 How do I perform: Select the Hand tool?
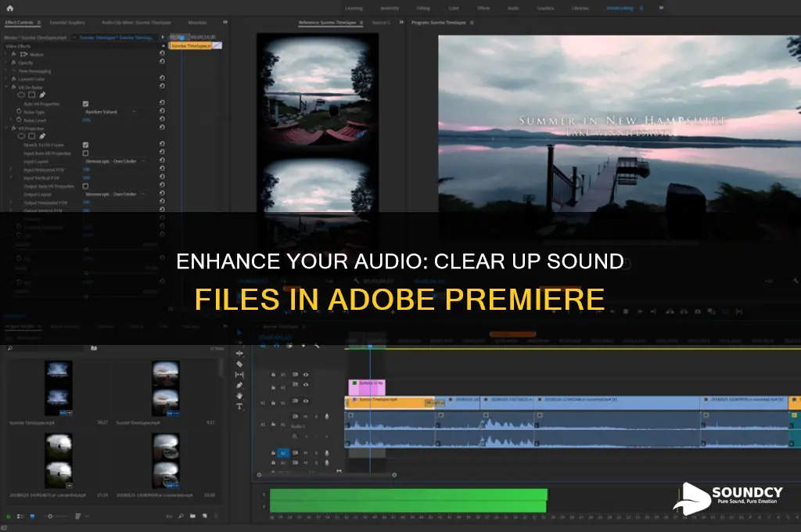click(x=239, y=396)
